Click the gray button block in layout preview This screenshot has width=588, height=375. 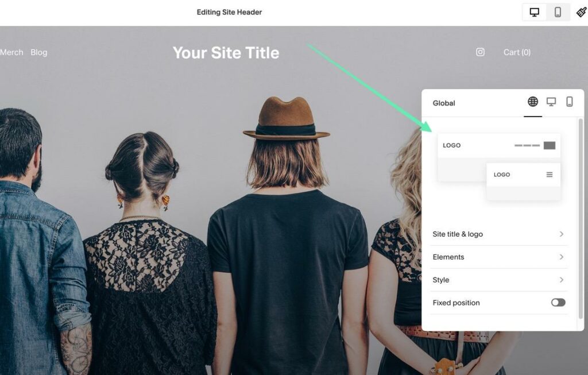(x=550, y=145)
